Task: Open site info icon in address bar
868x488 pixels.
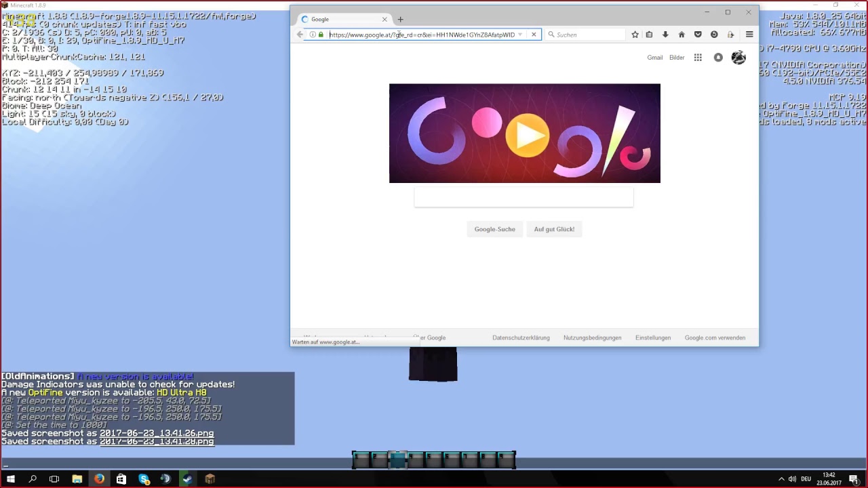Action: point(313,35)
